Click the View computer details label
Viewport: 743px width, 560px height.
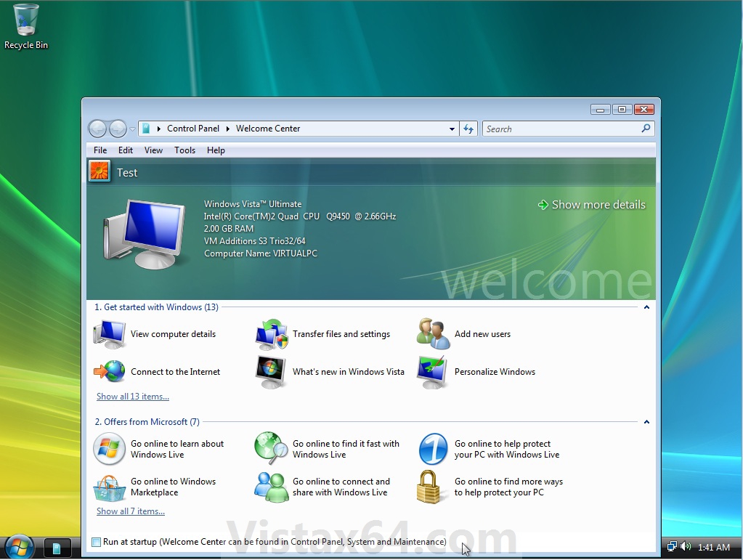pyautogui.click(x=173, y=334)
